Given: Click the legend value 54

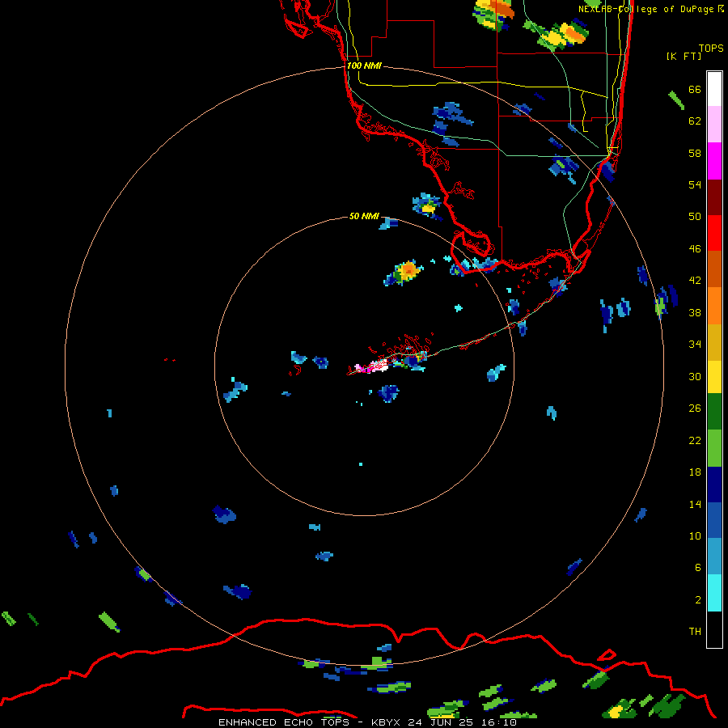Looking at the screenshot, I should click(695, 184).
